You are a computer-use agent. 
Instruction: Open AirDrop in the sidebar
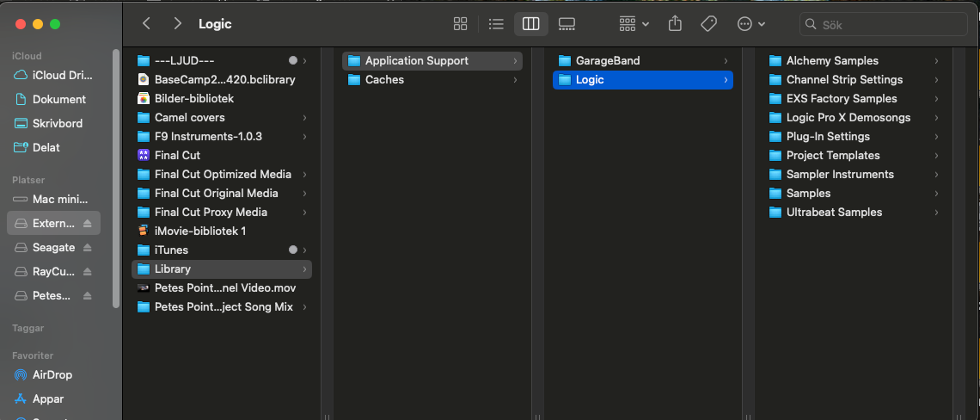point(52,374)
